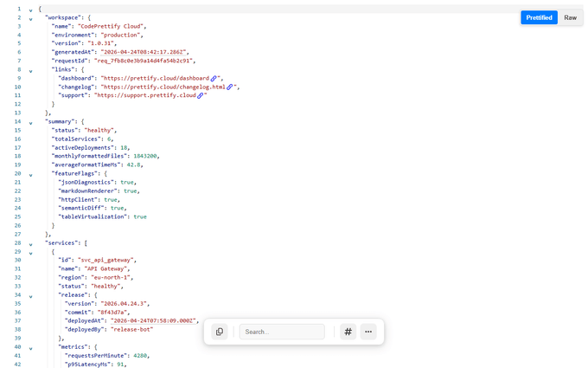Click the hash (#) icon button

(348, 332)
